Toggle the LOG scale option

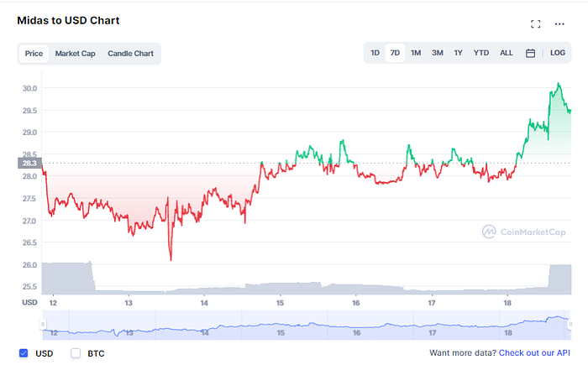pos(557,53)
